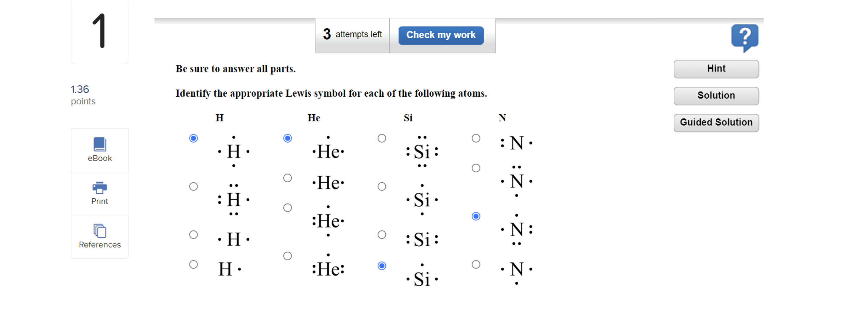Open the Guided Solution

[x=716, y=123]
